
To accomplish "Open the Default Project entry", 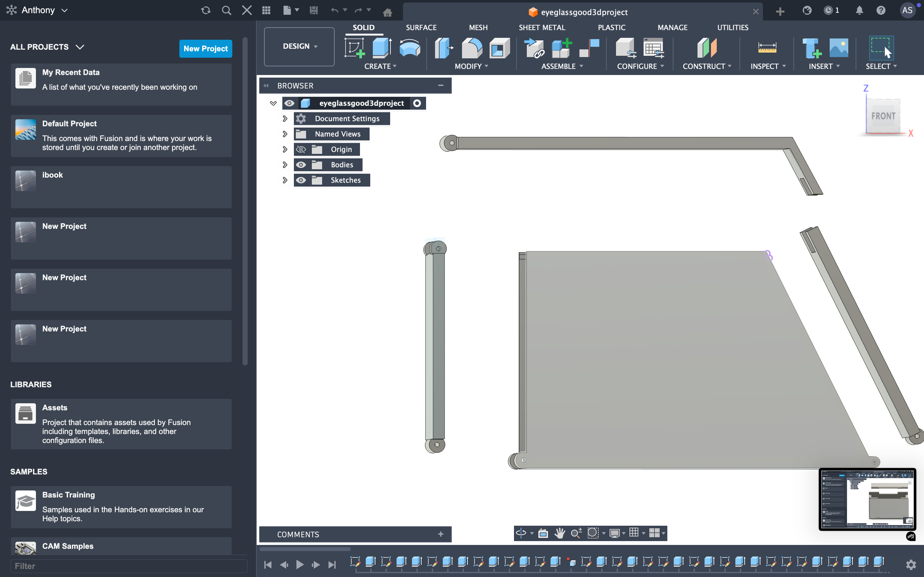I will (x=121, y=136).
